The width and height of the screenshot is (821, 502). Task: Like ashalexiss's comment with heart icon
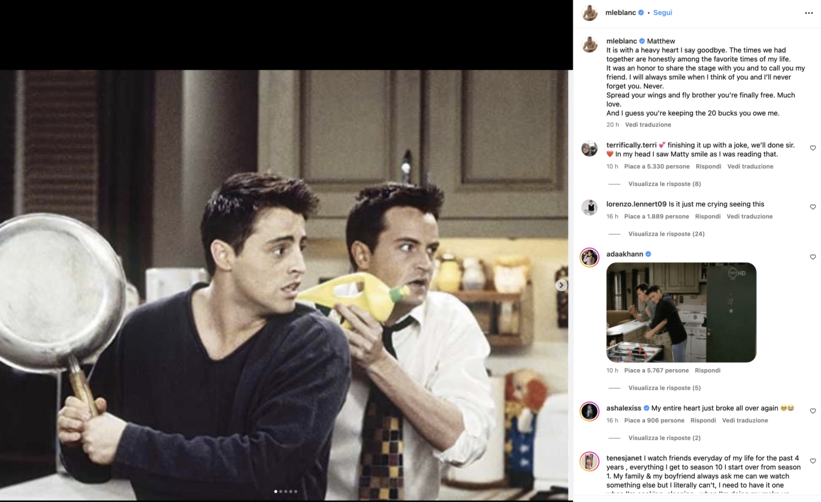pyautogui.click(x=813, y=411)
